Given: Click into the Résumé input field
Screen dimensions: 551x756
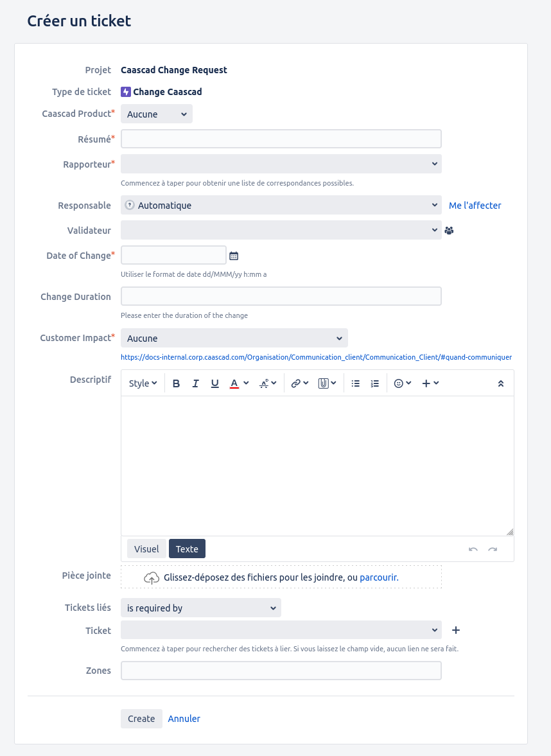Looking at the screenshot, I should [x=281, y=139].
